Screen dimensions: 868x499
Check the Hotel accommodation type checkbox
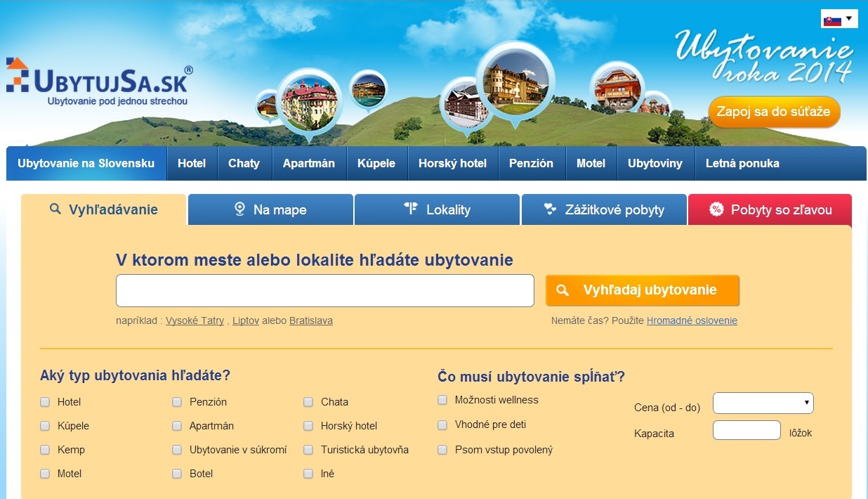(x=45, y=402)
